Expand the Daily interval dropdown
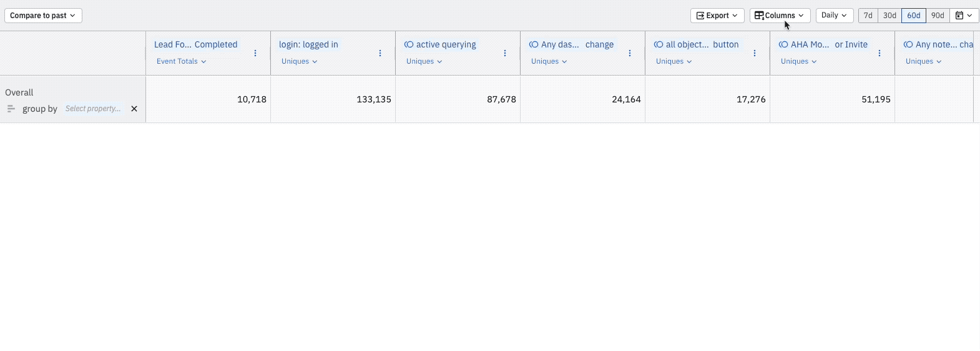This screenshot has width=980, height=351. tap(834, 16)
